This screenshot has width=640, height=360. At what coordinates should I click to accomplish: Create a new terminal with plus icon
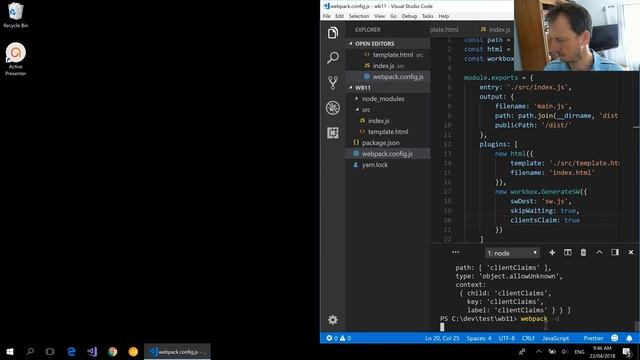pyautogui.click(x=552, y=253)
